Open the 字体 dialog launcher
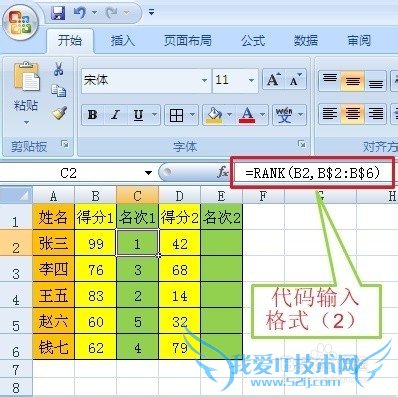Image resolution: width=398 pixels, height=397 pixels. coord(302,144)
